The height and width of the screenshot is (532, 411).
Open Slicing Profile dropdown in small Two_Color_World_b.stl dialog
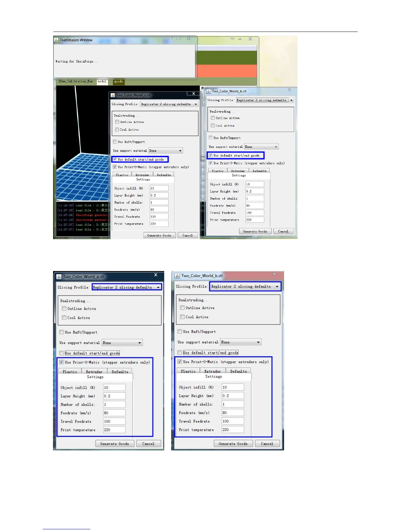(265, 100)
